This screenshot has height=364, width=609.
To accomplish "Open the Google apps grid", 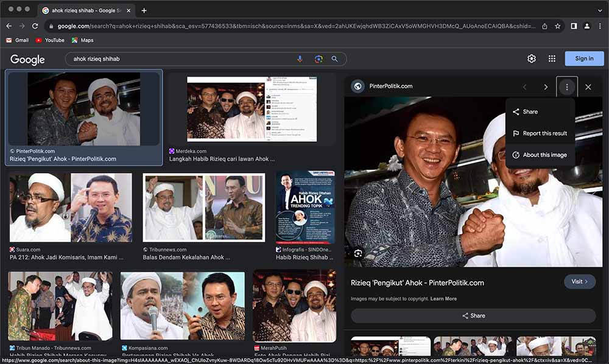I will 552,58.
